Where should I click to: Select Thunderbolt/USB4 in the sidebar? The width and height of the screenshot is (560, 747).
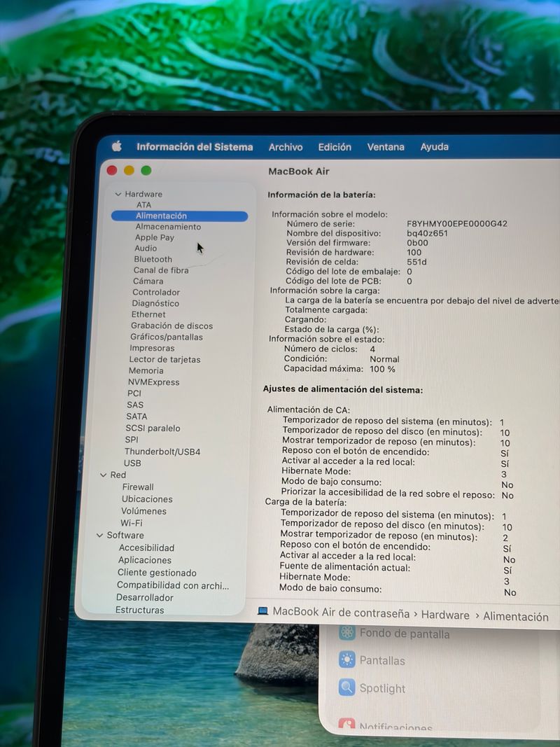click(x=162, y=452)
